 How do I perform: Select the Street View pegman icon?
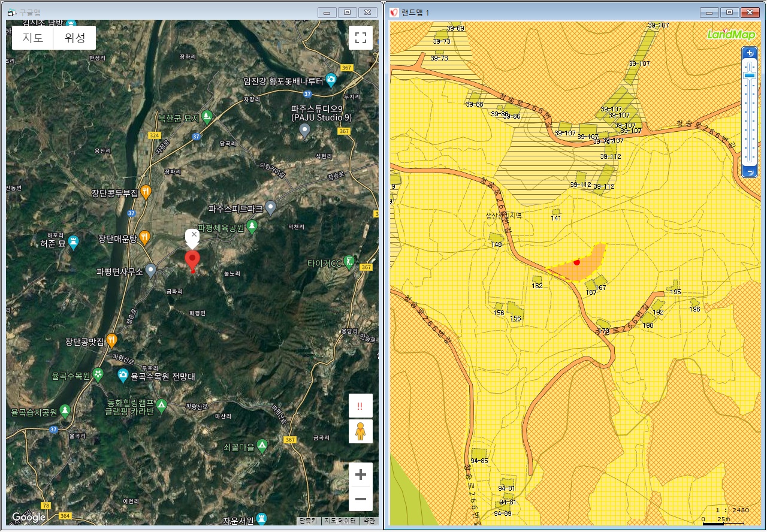361,431
